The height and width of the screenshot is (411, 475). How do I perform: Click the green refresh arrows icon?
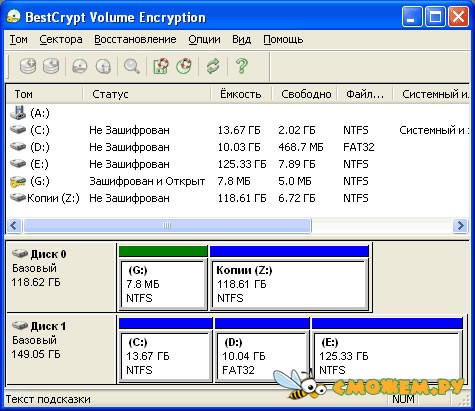(x=213, y=66)
